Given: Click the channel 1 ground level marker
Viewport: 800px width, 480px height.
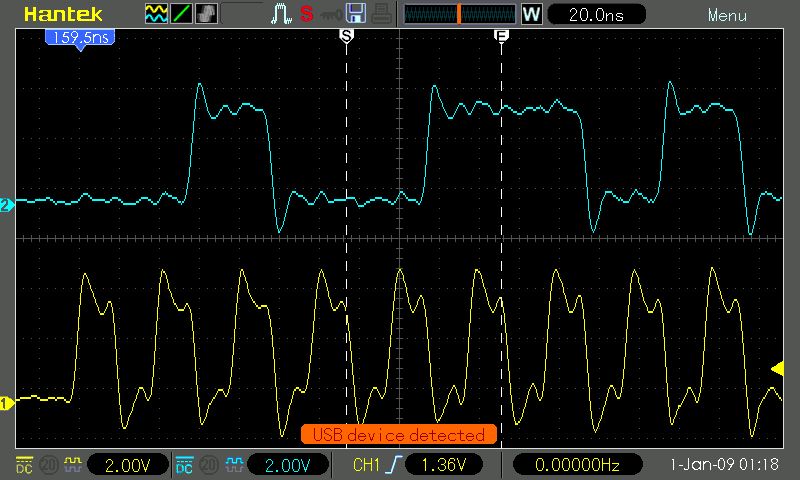Looking at the screenshot, I should coord(7,403).
